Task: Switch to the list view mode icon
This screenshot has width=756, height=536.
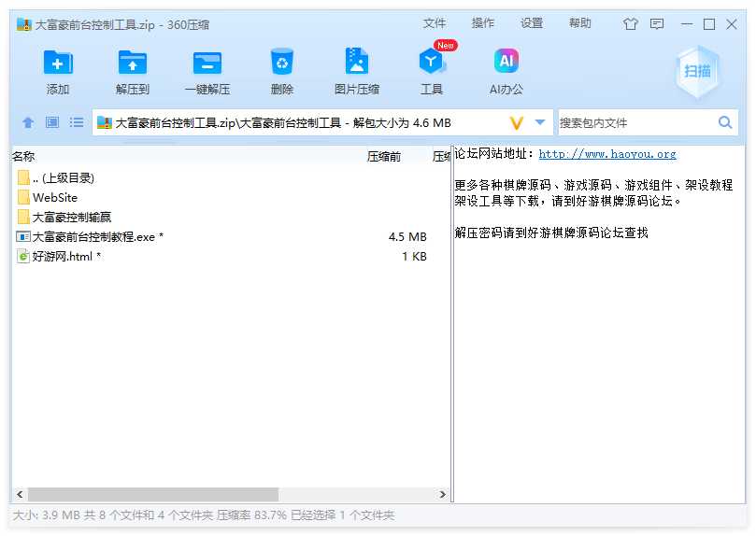Action: [x=77, y=122]
